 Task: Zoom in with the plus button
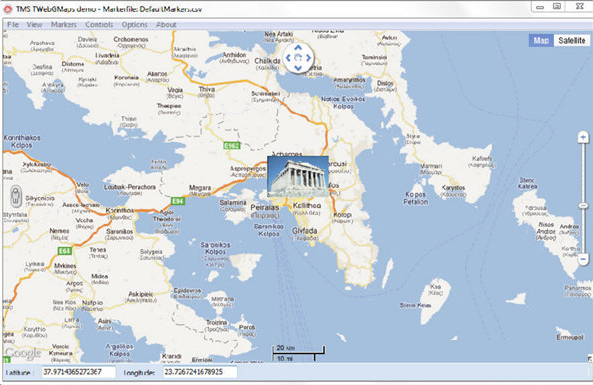point(583,137)
